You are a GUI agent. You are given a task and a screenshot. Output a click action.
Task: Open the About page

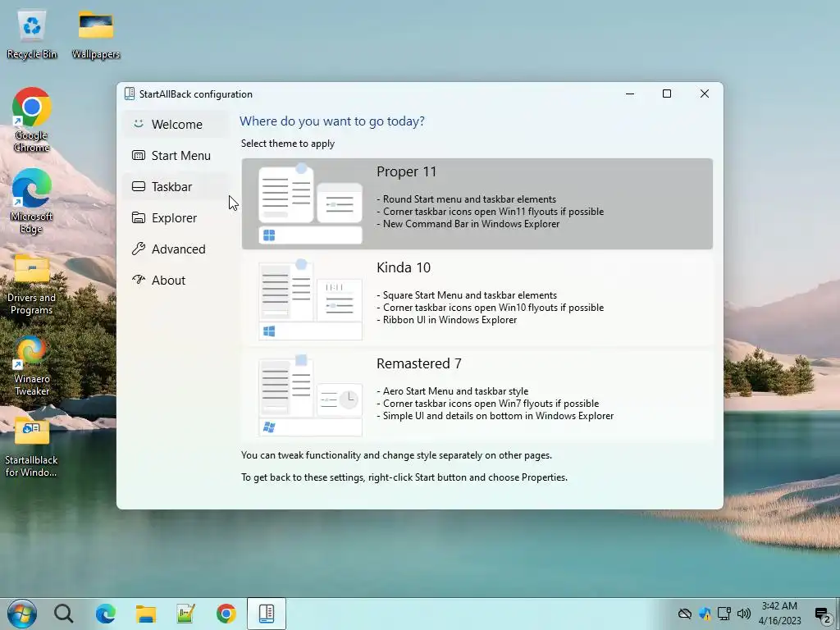176,281
